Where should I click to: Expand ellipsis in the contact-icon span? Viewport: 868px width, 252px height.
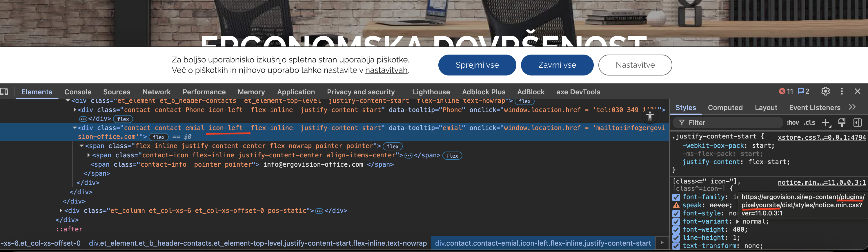point(408,156)
